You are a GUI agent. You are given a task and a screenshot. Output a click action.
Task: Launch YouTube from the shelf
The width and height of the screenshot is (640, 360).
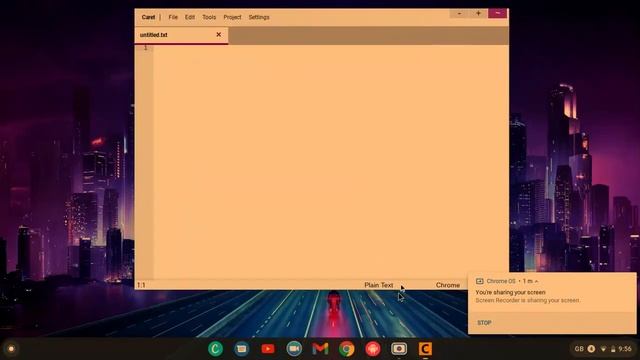(x=268, y=349)
